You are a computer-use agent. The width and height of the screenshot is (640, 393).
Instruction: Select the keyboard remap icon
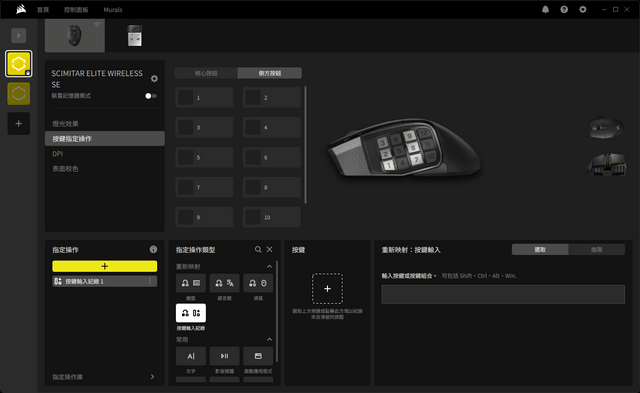point(191,283)
